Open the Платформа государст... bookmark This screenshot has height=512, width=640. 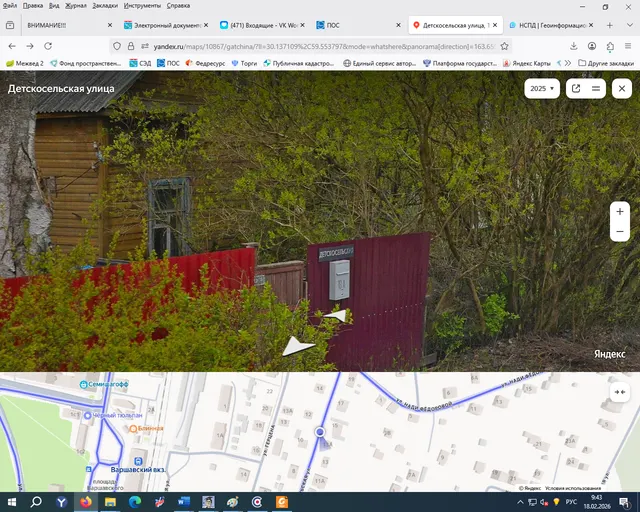point(460,63)
